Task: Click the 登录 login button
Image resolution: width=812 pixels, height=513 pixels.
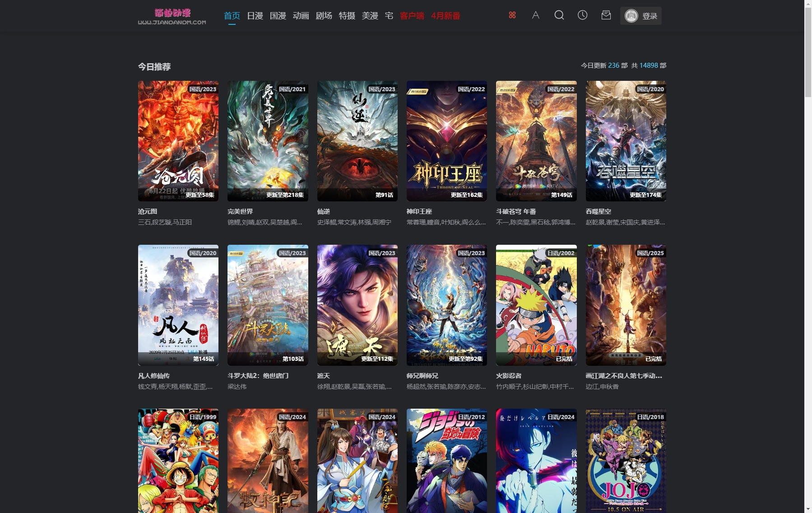Action: [x=649, y=16]
